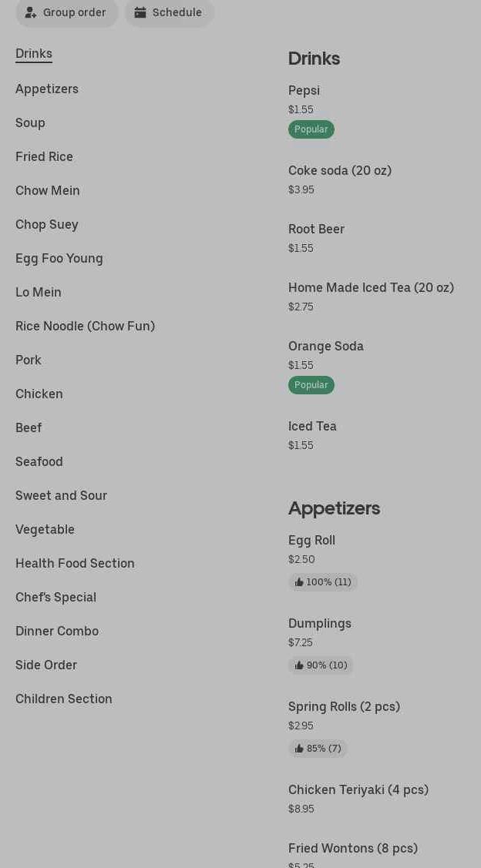Image resolution: width=481 pixels, height=868 pixels.
Task: Open the Fried Rice menu section
Action: click(x=44, y=157)
